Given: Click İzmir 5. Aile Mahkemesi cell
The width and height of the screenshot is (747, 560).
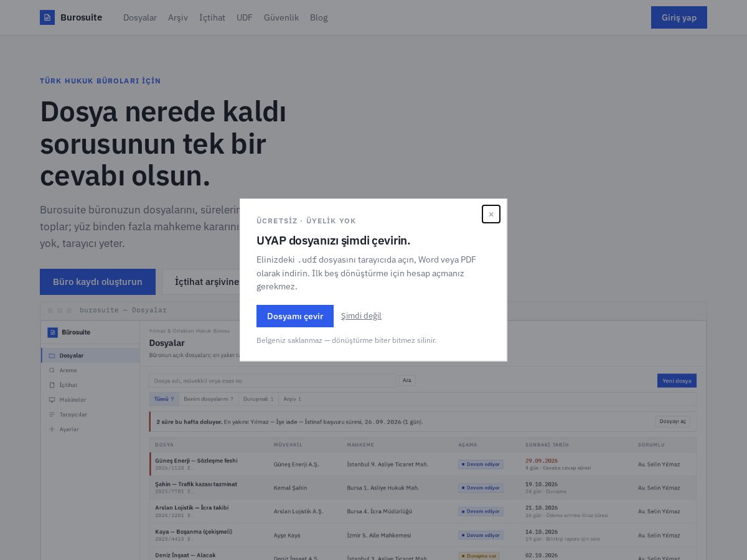Looking at the screenshot, I should tap(379, 535).
